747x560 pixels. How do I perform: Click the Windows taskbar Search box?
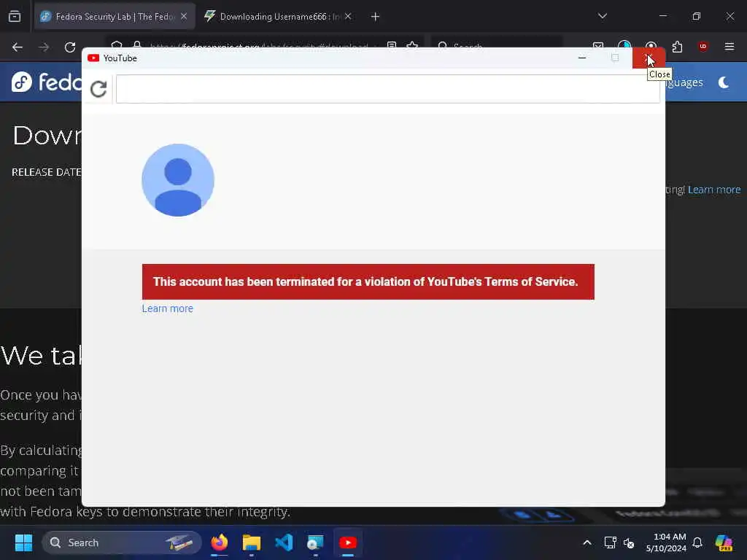122,542
